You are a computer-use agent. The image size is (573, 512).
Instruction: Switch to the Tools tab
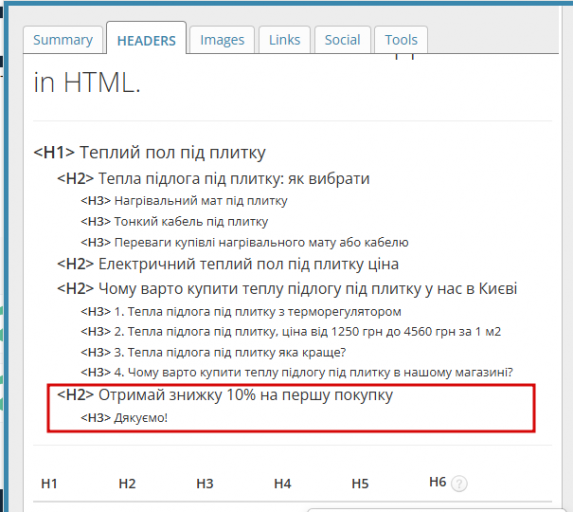coord(401,40)
